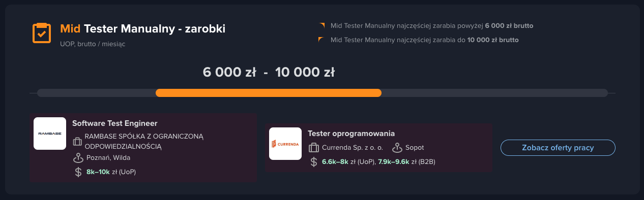Click the location pin icon next to Sopot
This screenshot has height=200, width=644.
click(x=397, y=148)
